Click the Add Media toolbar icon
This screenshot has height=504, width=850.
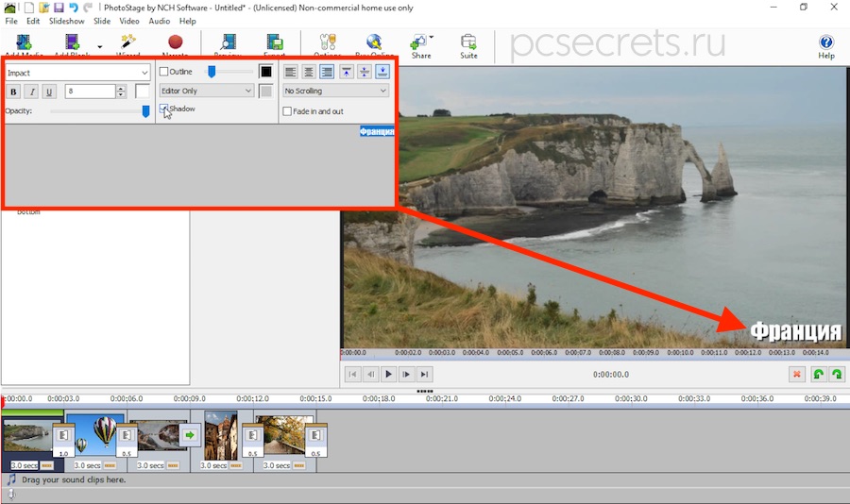(x=24, y=42)
